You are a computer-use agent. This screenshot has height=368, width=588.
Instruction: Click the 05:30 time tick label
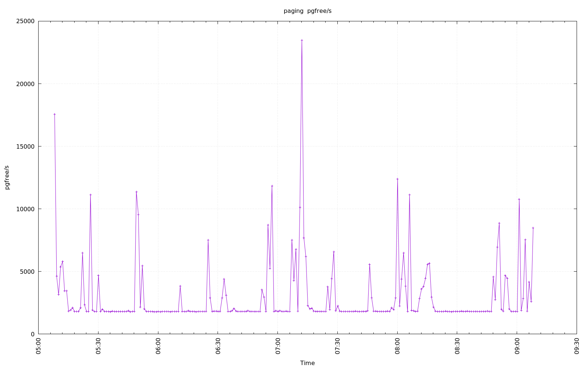click(98, 346)
